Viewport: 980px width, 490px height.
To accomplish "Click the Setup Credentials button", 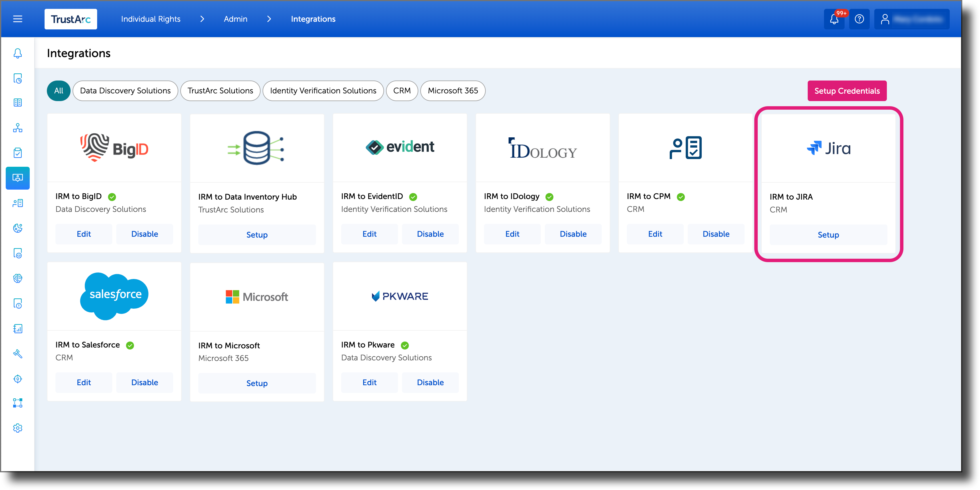I will (847, 91).
